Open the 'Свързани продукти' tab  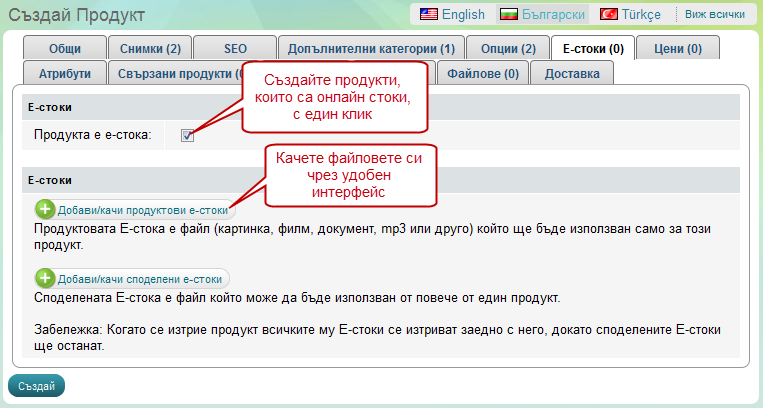175,73
